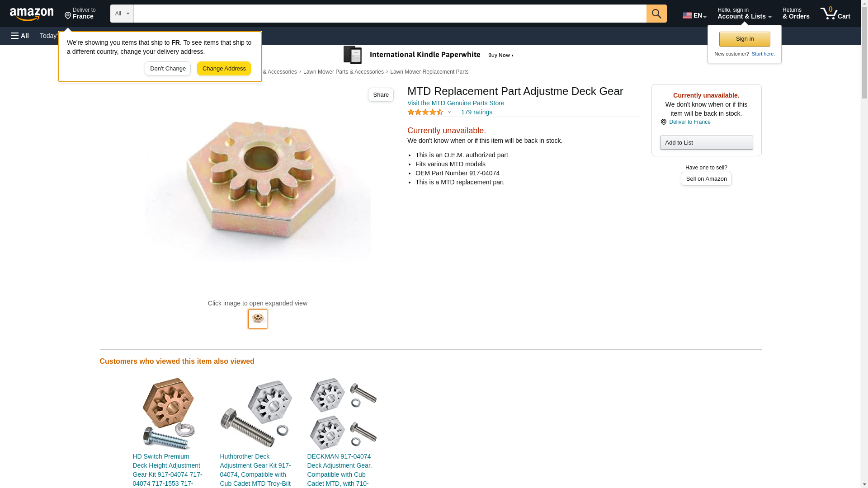The height and width of the screenshot is (488, 868).
Task: Select the gear product thumbnail
Action: [x=258, y=319]
